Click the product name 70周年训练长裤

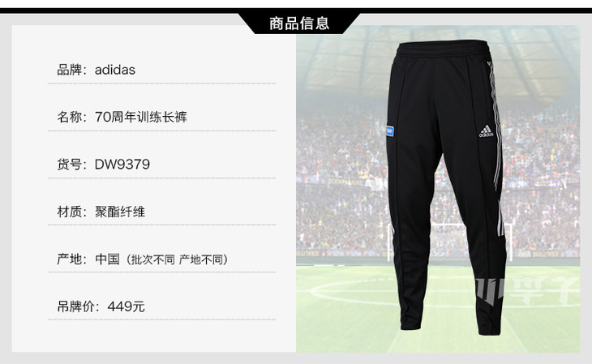click(x=141, y=117)
